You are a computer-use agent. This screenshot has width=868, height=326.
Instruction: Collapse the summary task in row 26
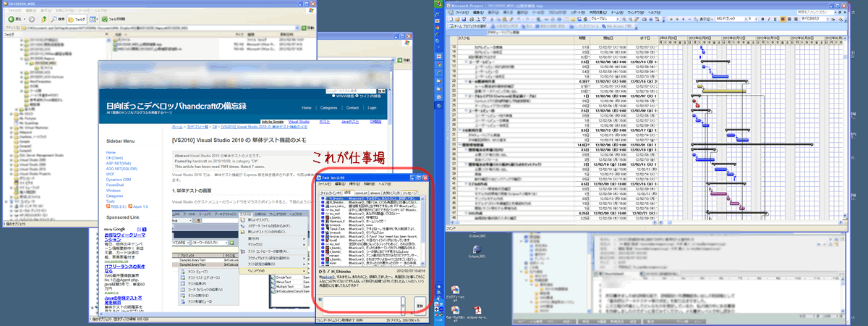coord(466,110)
